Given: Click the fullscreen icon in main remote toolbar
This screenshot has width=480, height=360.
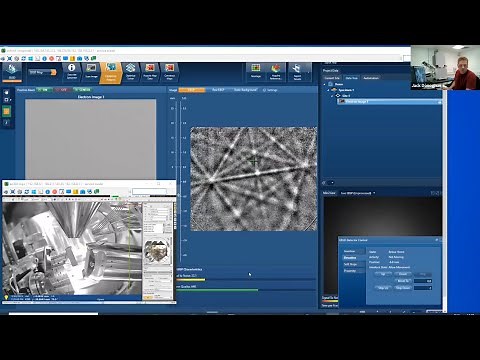Looking at the screenshot, I should (x=9, y=58).
